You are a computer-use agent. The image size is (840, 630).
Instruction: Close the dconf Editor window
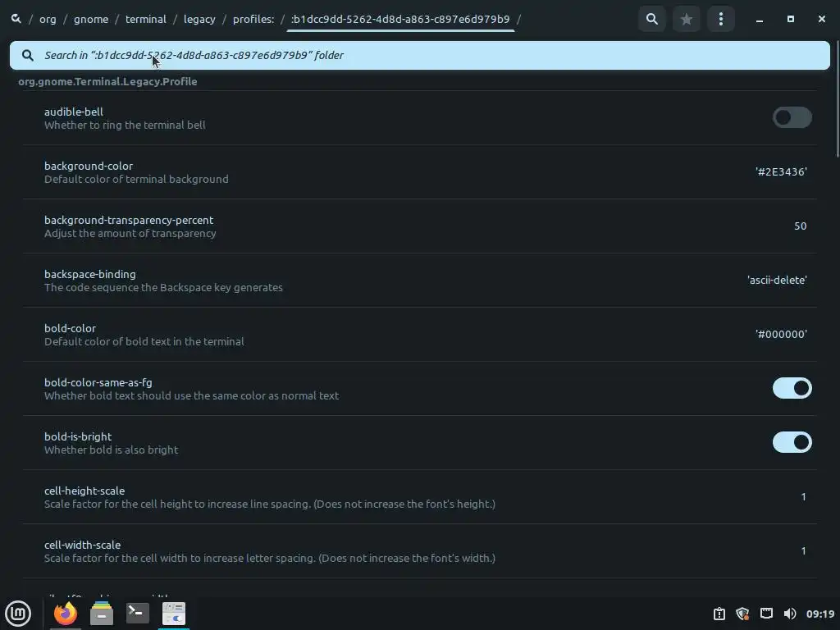[822, 20]
